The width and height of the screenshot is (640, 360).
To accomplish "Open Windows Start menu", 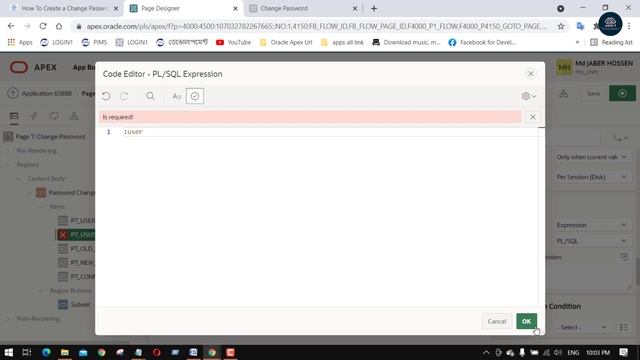I will pos(8,352).
